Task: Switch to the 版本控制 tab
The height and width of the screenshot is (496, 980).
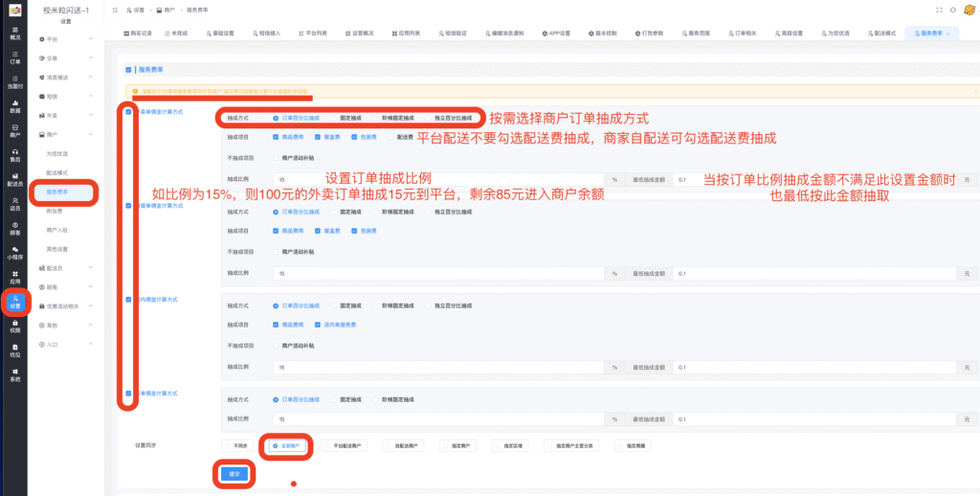Action: 603,34
